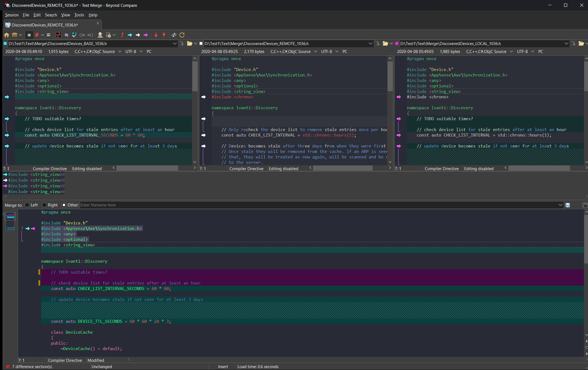Open the Edit menu

point(37,15)
